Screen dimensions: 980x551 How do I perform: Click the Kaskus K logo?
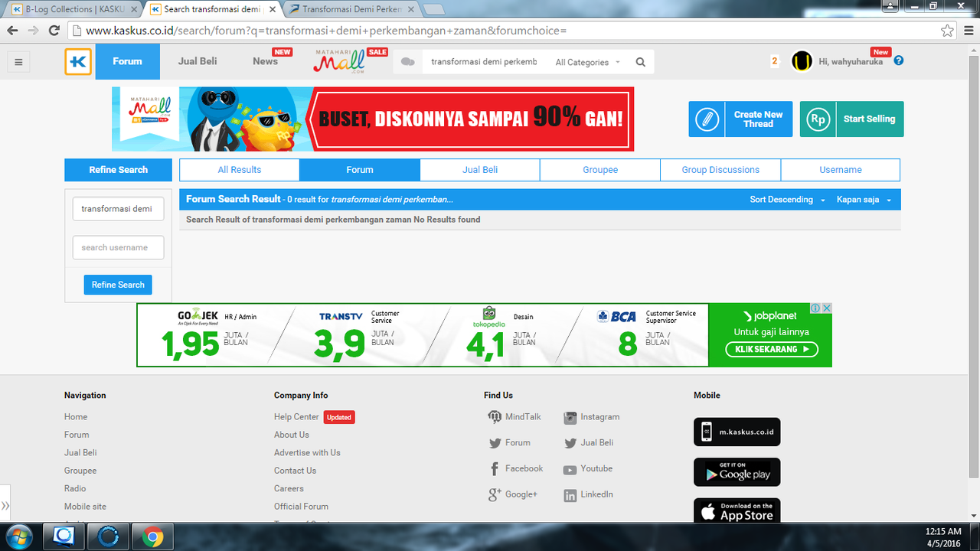pos(78,61)
